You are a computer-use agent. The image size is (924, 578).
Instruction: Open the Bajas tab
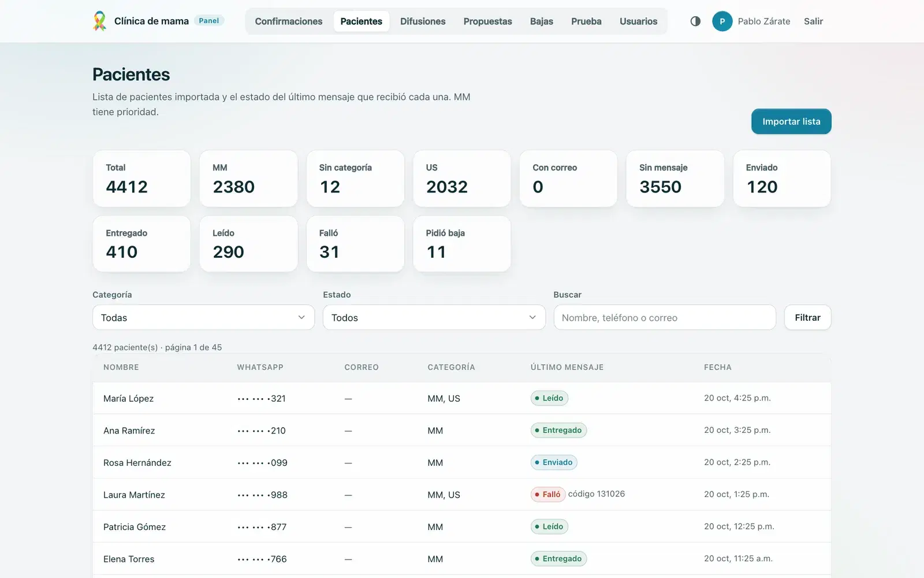[x=542, y=21]
